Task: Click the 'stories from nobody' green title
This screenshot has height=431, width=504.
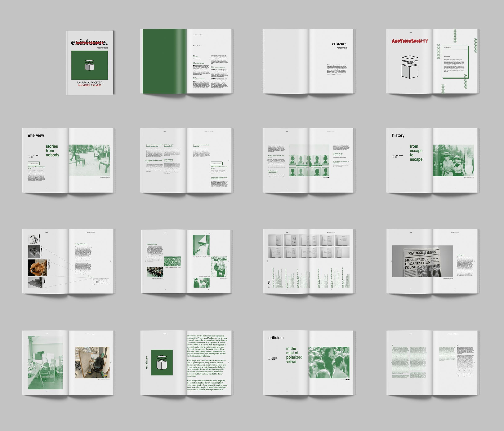Action: (x=52, y=151)
